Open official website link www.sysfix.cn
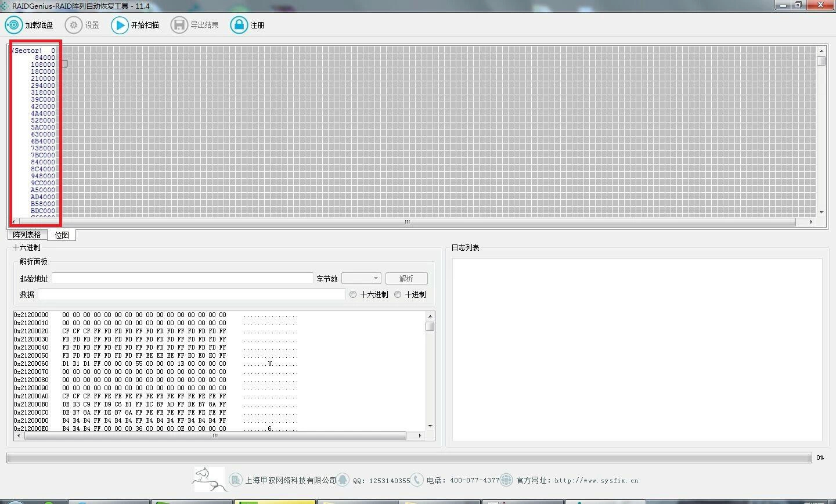 click(596, 480)
